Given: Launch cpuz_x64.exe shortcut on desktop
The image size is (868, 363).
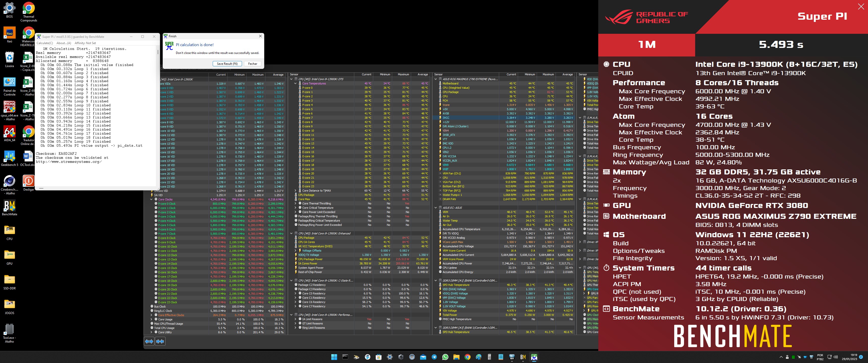Looking at the screenshot, I should [x=9, y=111].
